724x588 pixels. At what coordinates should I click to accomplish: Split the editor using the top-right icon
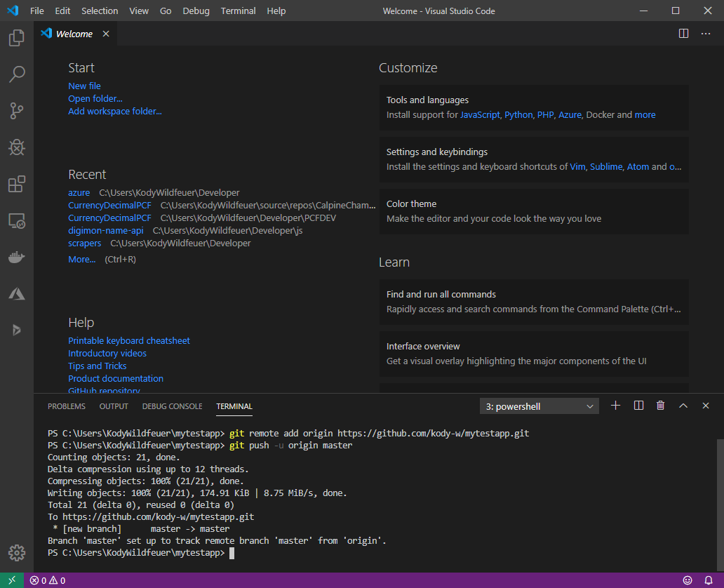[x=683, y=33]
